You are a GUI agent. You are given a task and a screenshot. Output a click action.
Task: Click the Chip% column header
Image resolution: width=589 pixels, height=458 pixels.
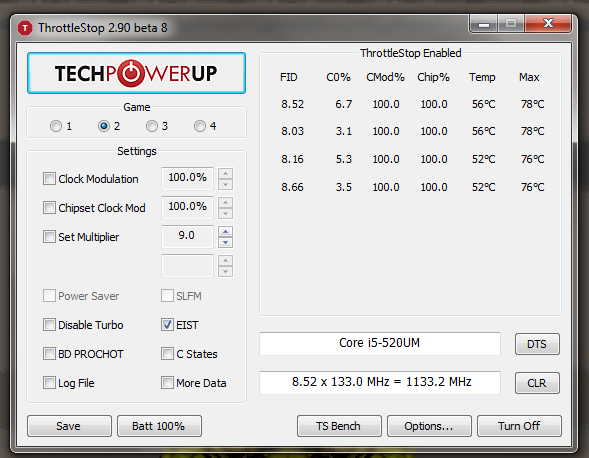pos(433,77)
